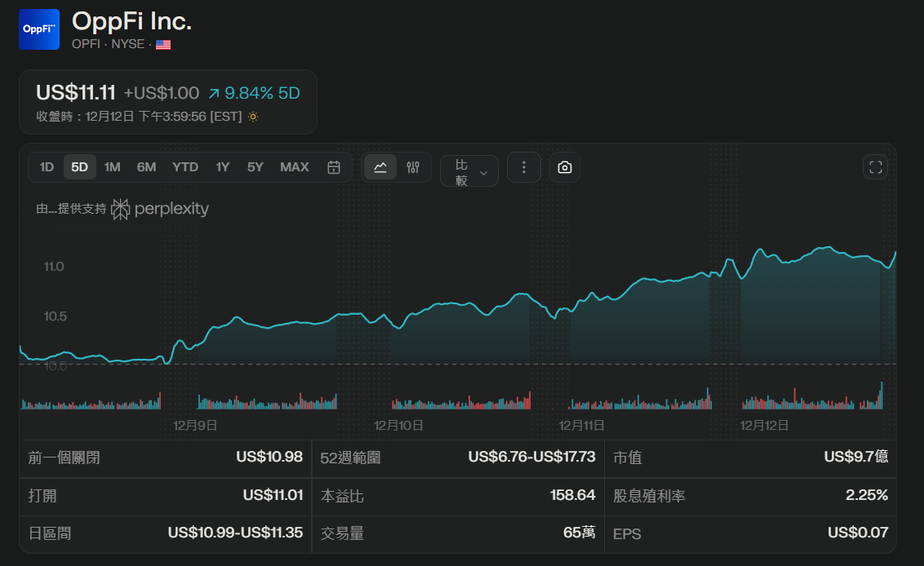Click the volume value 65萬
Image resolution: width=924 pixels, height=566 pixels.
[x=580, y=533]
